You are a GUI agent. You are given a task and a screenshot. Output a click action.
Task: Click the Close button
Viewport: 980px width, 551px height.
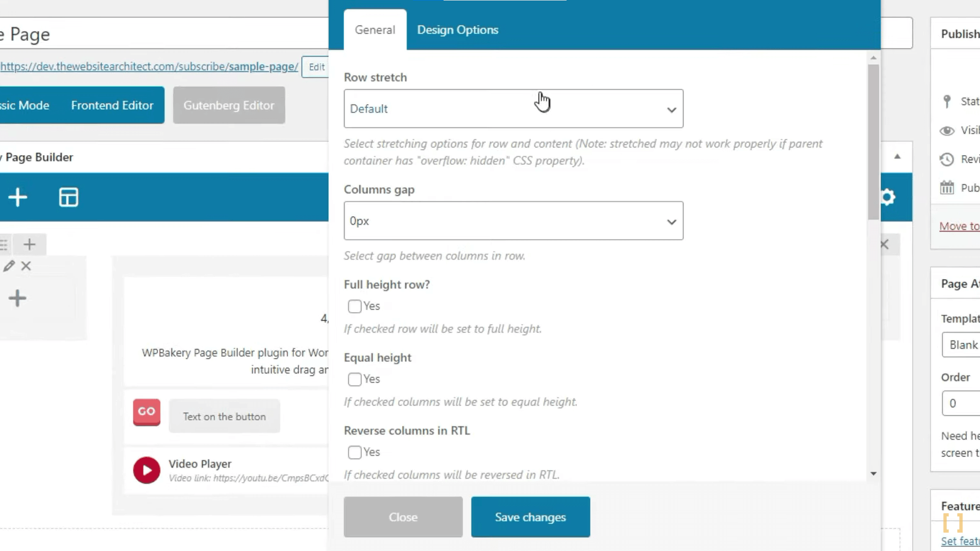pos(403,517)
